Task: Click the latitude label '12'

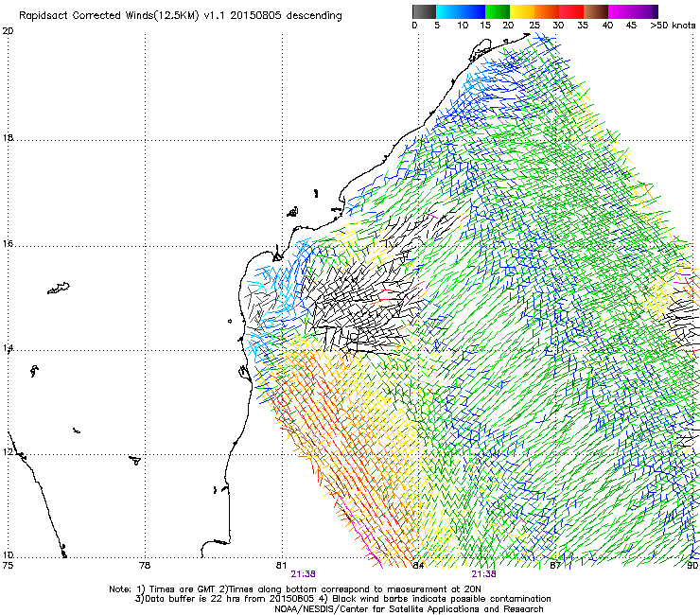Action: point(8,452)
